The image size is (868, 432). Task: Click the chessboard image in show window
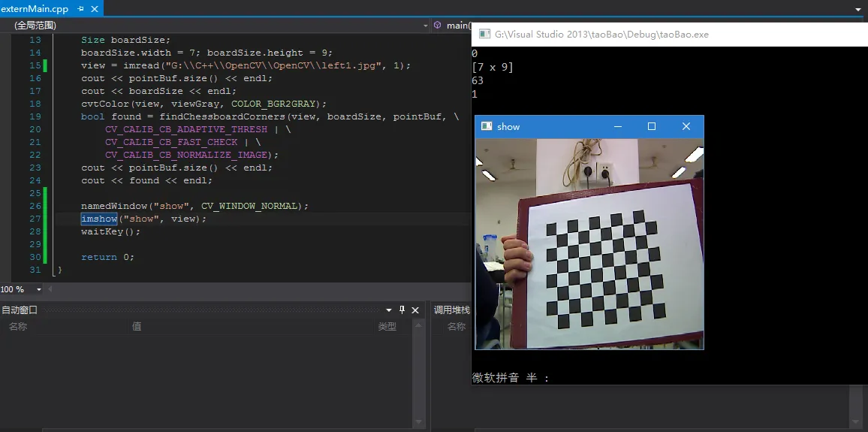pos(589,243)
